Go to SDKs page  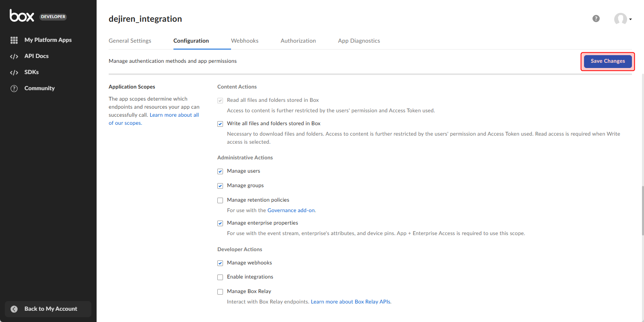tap(31, 72)
